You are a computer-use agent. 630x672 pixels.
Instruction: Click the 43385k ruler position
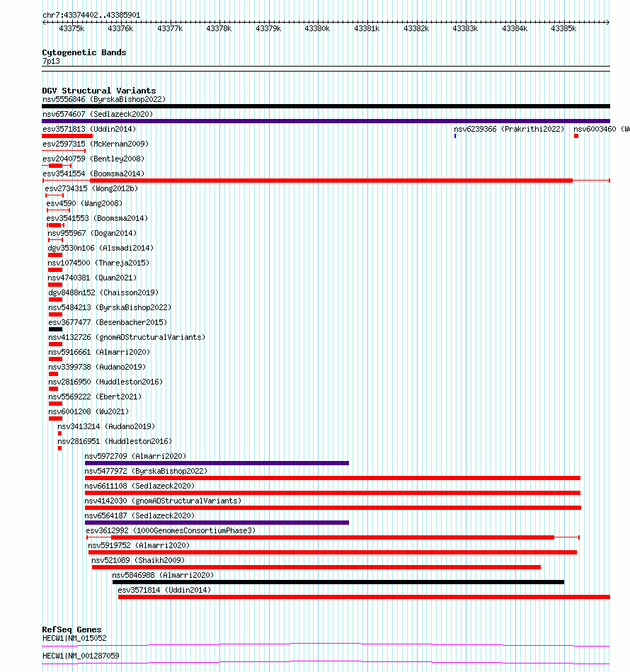pos(563,29)
